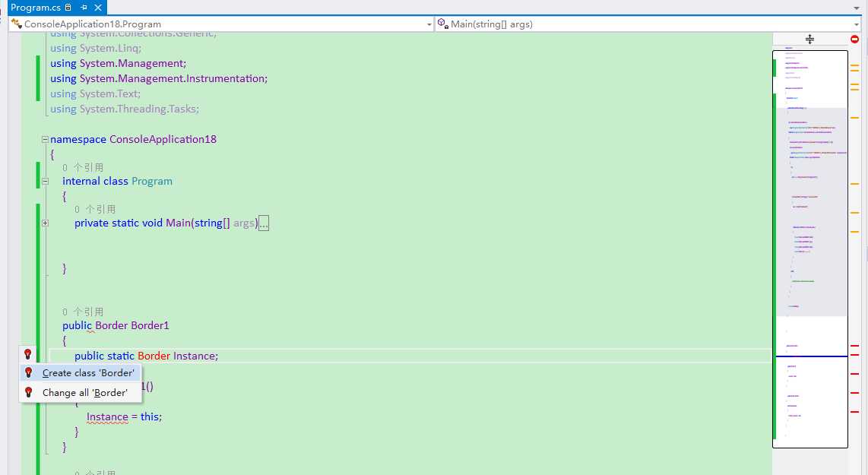Click the method icon beside Main(string[] args)
This screenshot has height=475, width=868.
click(x=443, y=24)
